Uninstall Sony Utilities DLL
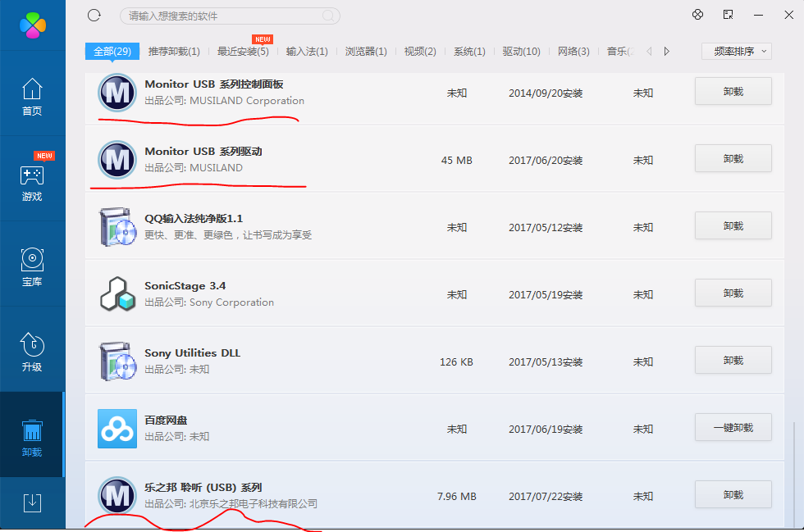804x532 pixels. tap(733, 360)
